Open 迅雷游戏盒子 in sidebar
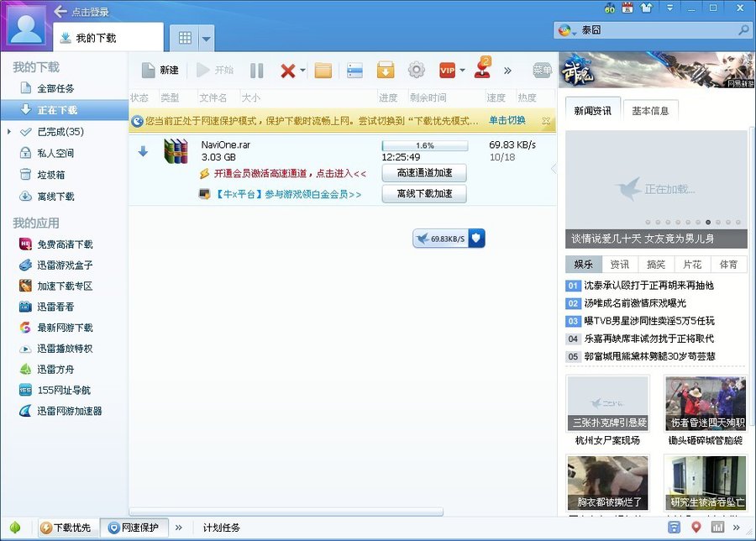This screenshot has height=541, width=756. pyautogui.click(x=65, y=265)
